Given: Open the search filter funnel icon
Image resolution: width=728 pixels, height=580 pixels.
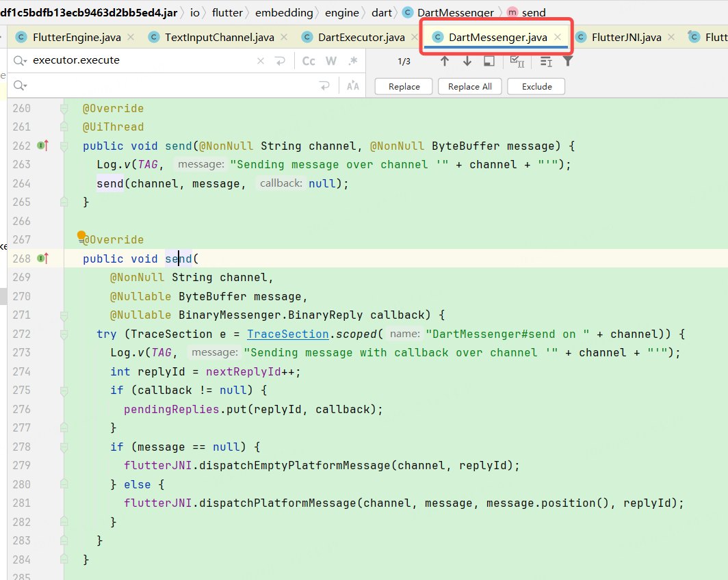Looking at the screenshot, I should coord(568,61).
